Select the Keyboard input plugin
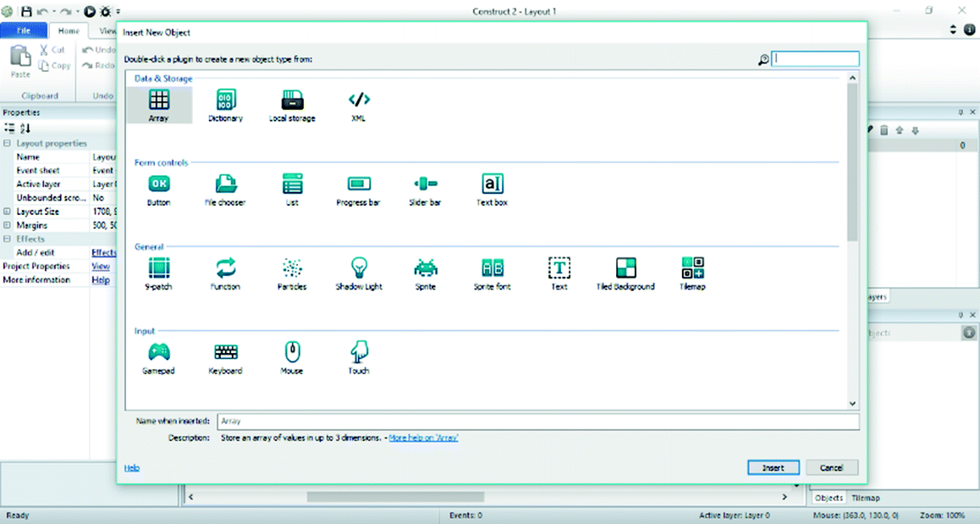Screen dimensions: 980x524 pos(225,353)
